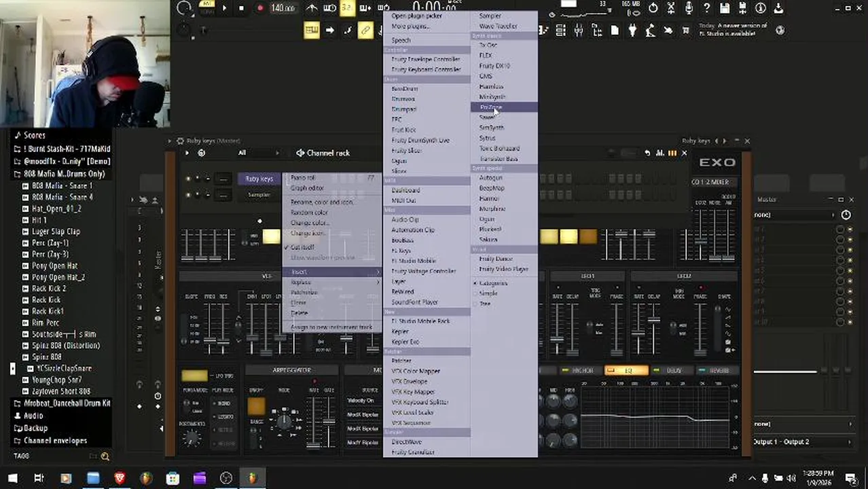Click the record button
The image size is (868, 489).
259,8
